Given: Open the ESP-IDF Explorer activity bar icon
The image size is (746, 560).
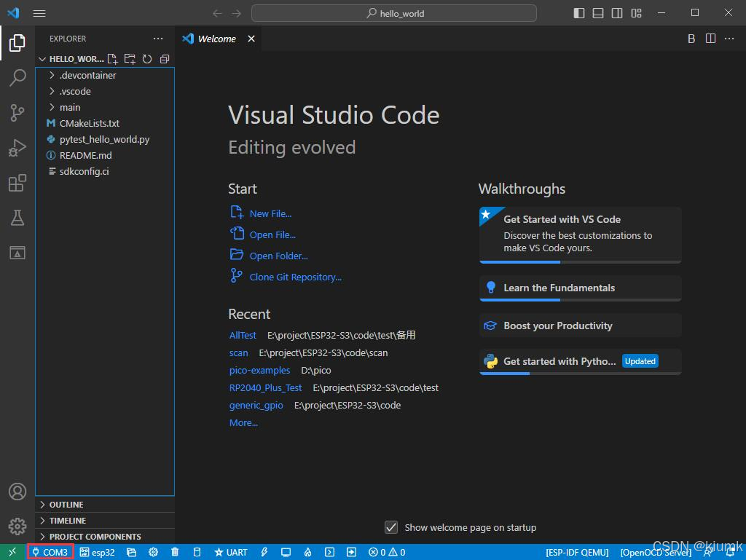Looking at the screenshot, I should pyautogui.click(x=17, y=253).
